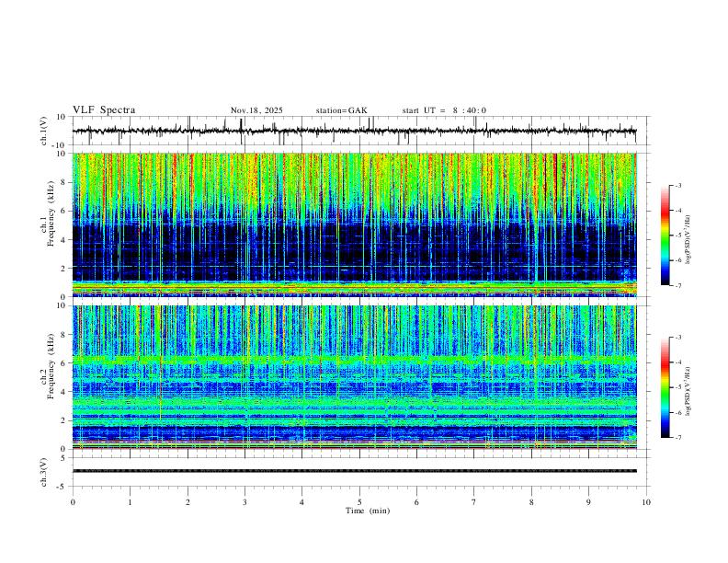The width and height of the screenshot is (728, 563).
Task: Click the ch.1 'Frequency (kHz)' axis label
Action: click(x=51, y=213)
